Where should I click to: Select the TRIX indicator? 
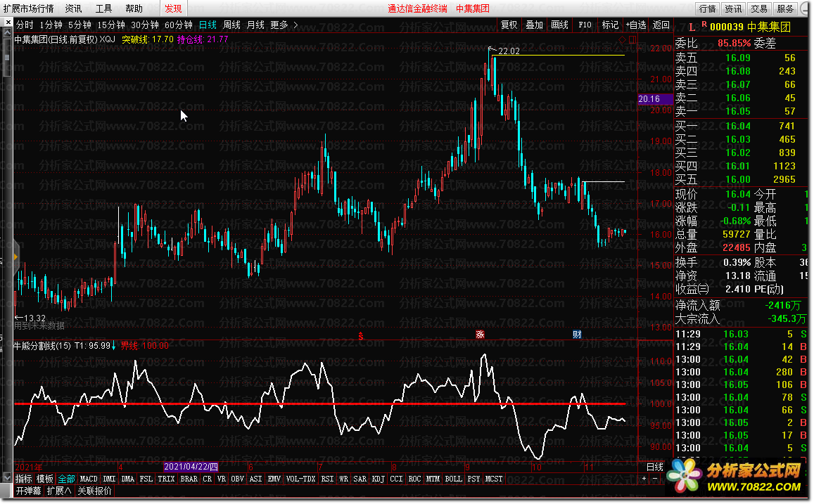[166, 479]
